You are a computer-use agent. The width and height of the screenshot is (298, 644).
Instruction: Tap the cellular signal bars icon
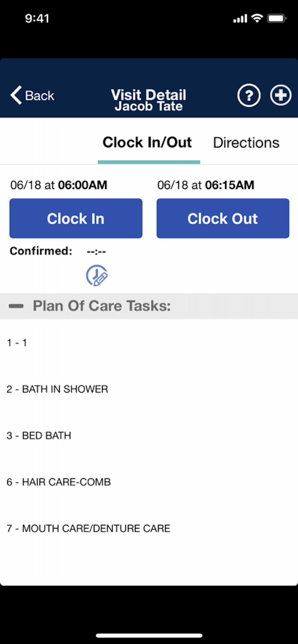coord(240,19)
